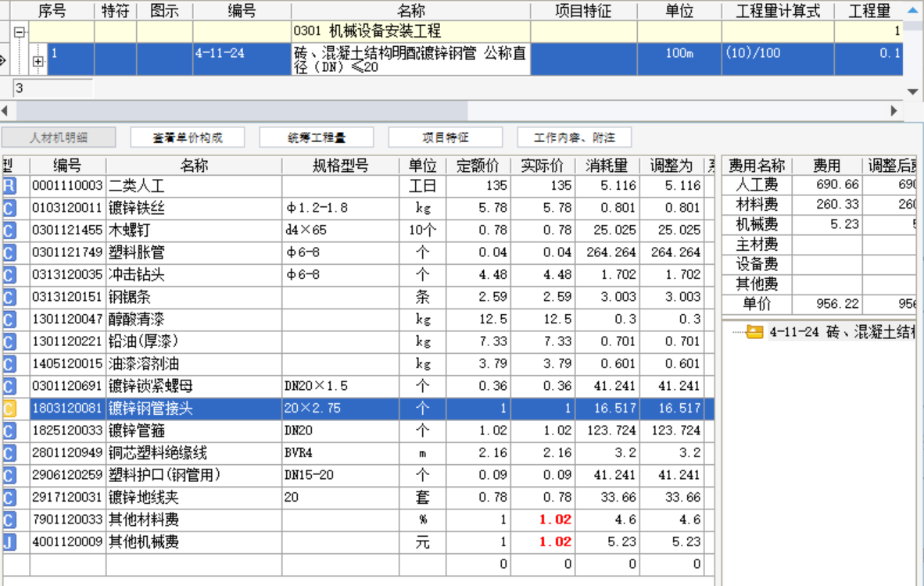Click the C icon of 油漆溶剂油 row
Image resolution: width=924 pixels, height=586 pixels.
[x=9, y=365]
